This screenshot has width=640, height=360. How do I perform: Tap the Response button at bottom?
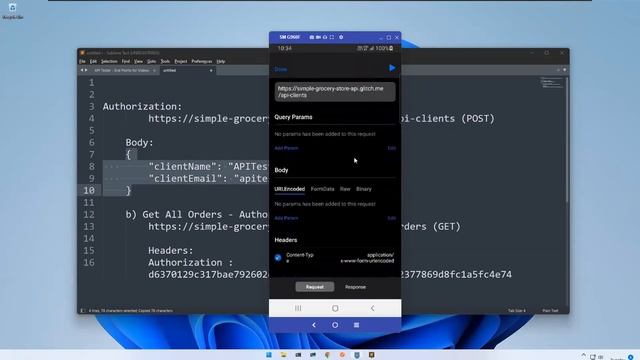(x=355, y=287)
